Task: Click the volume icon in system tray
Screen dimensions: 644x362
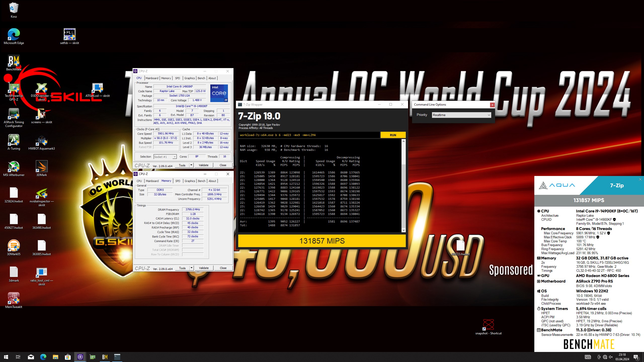Action: pyautogui.click(x=611, y=357)
